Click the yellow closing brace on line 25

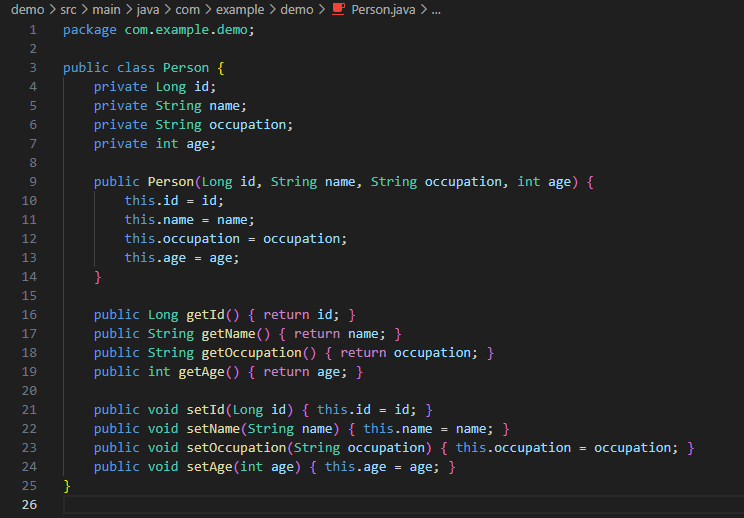(x=67, y=485)
